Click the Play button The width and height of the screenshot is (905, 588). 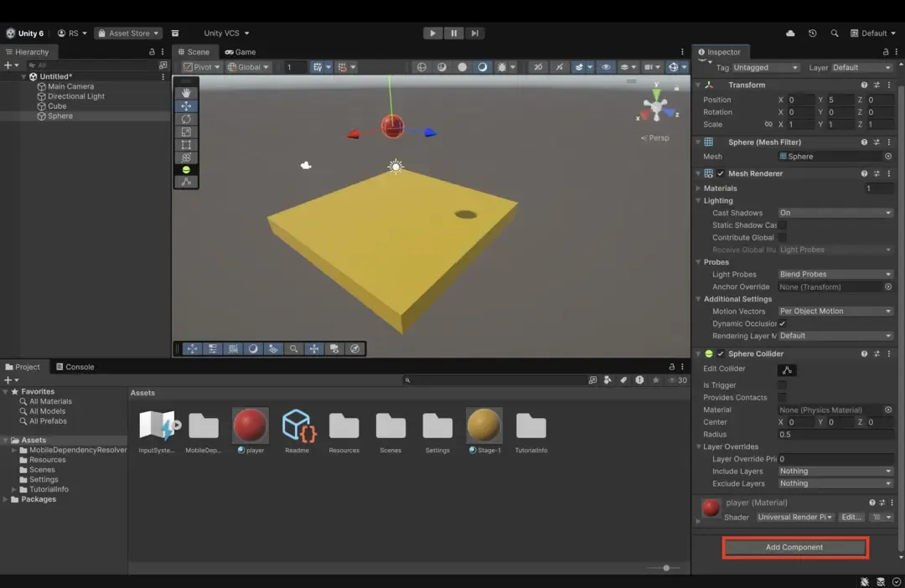pyautogui.click(x=432, y=34)
